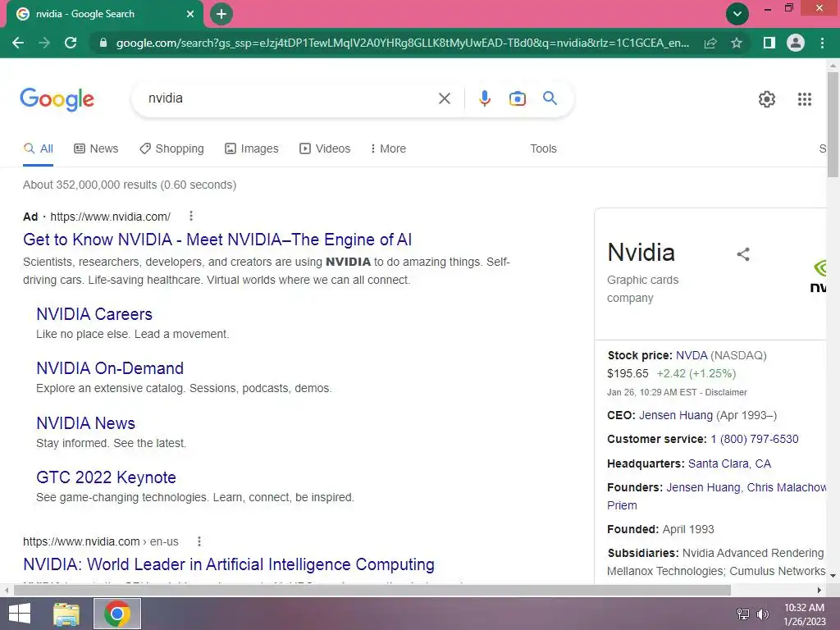Image resolution: width=840 pixels, height=630 pixels.
Task: Call customer service number link
Action: [755, 440]
